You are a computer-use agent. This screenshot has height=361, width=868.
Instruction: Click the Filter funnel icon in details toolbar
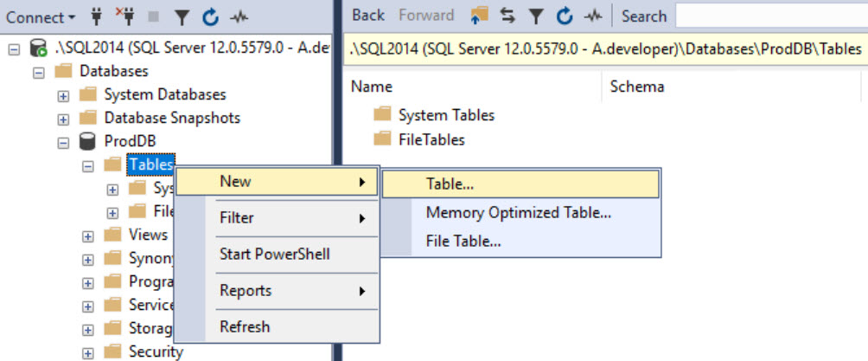(535, 16)
